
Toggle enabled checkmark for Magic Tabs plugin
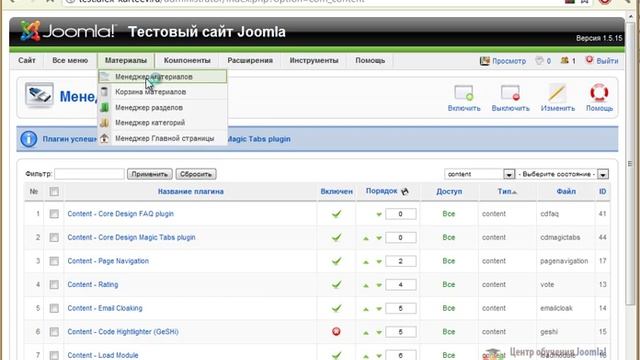click(x=336, y=238)
